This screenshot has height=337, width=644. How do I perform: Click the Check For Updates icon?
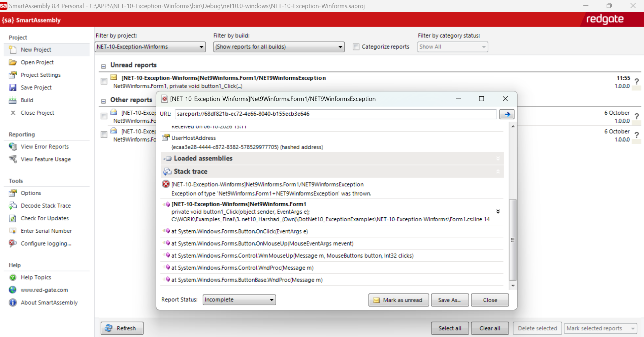[x=12, y=218]
